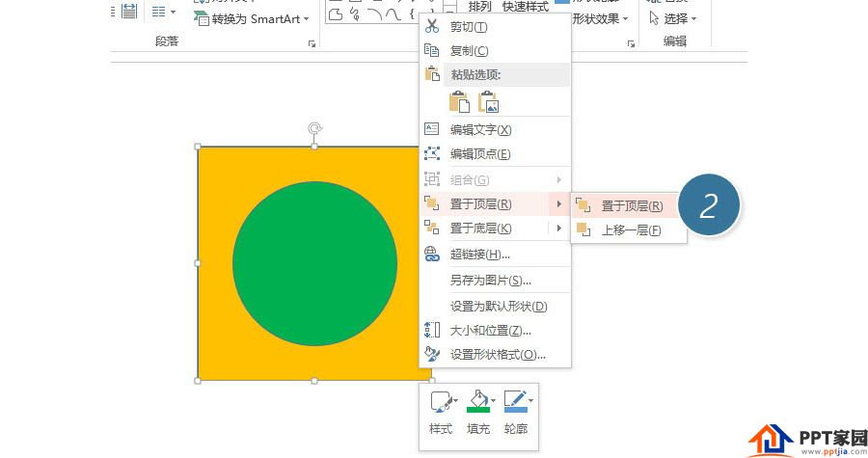Click the green fill color bar
The width and height of the screenshot is (868, 458).
(478, 410)
